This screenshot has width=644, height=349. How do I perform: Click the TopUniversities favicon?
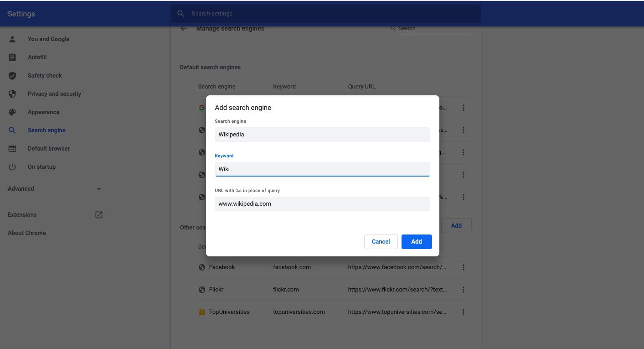[202, 312]
